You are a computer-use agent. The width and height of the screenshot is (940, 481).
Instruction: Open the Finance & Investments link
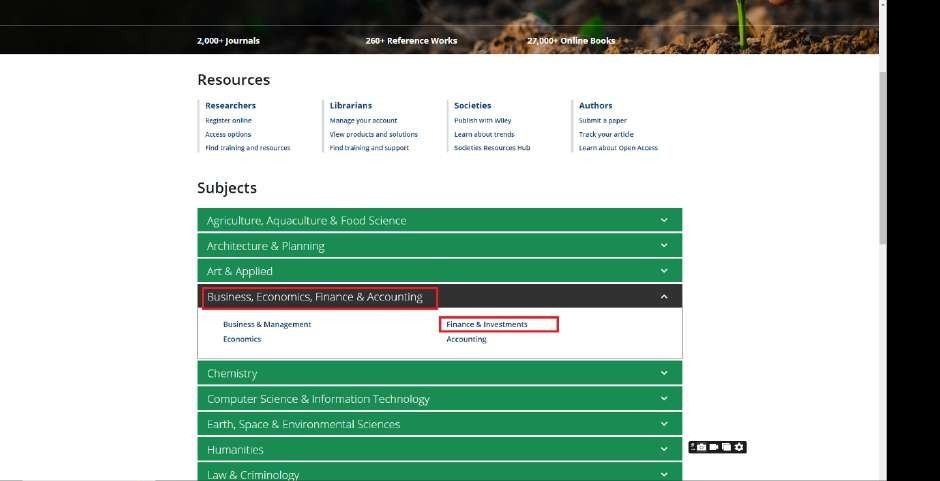click(487, 324)
